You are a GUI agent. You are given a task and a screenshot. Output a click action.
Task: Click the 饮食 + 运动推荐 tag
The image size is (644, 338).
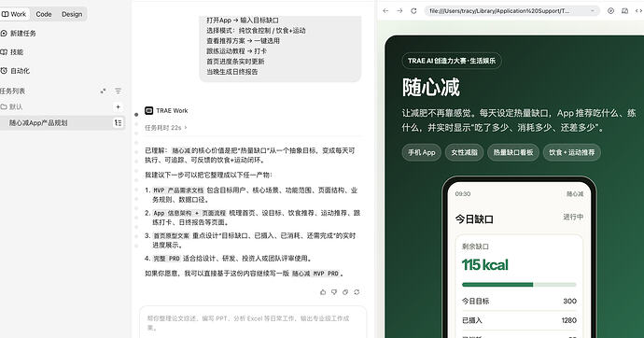point(572,152)
